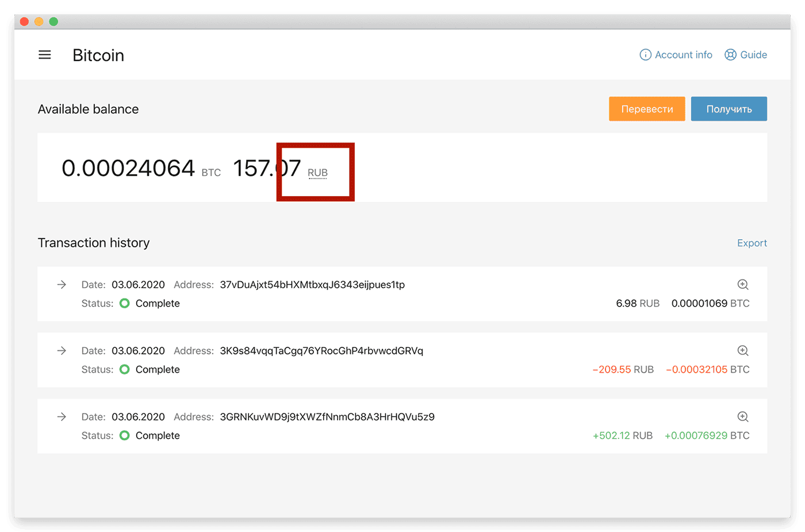805x532 pixels.
Task: Click the −209.55 RUB amount
Action: point(623,369)
